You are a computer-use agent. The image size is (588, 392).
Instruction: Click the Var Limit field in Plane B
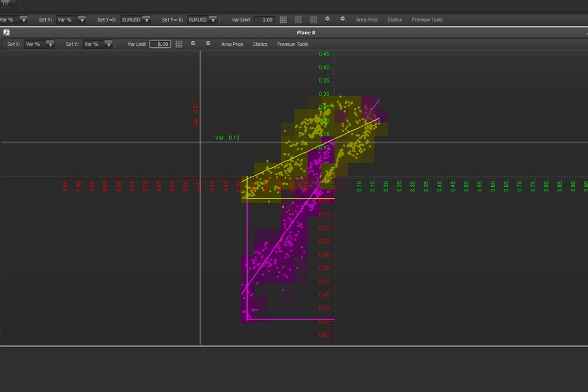click(x=160, y=44)
